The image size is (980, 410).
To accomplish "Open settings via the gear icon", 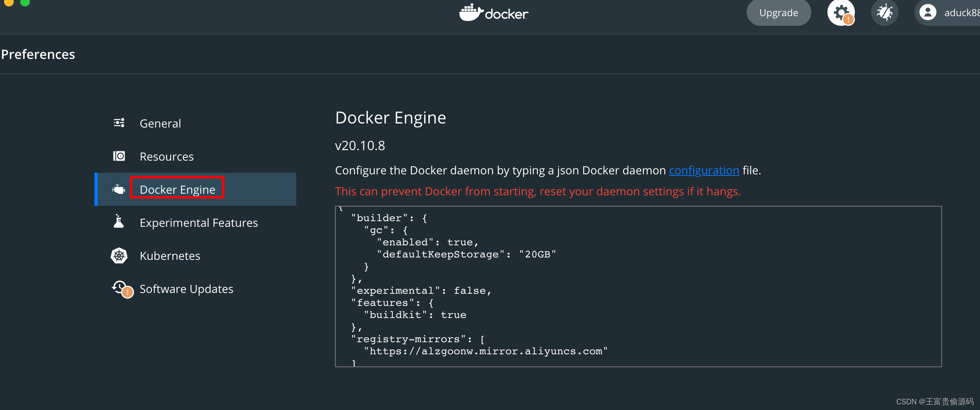I will pos(841,13).
